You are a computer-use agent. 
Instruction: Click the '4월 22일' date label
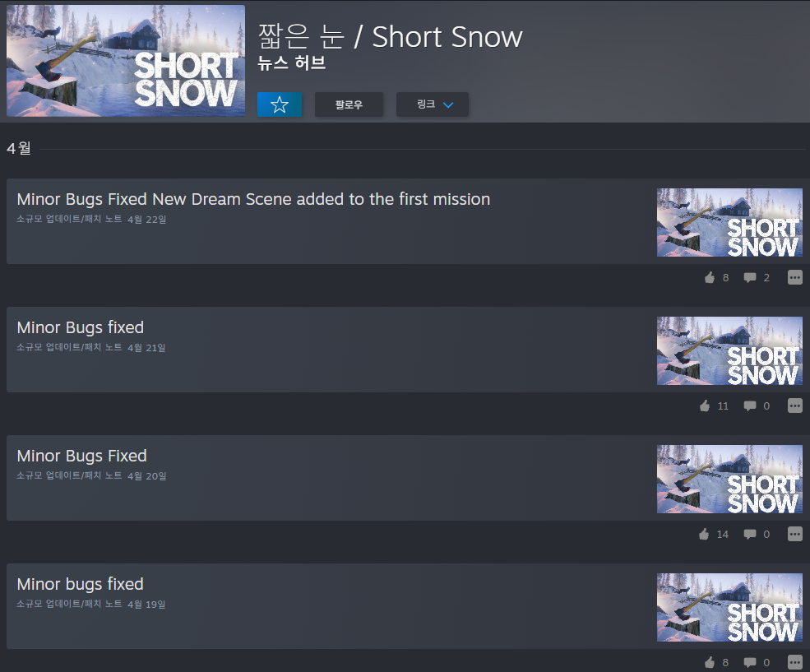click(147, 220)
